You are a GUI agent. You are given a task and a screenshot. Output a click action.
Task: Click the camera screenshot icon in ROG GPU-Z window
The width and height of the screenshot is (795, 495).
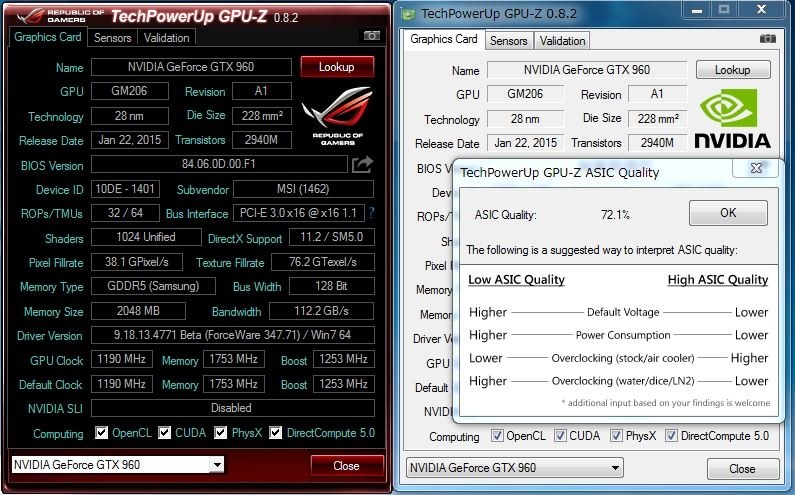tap(372, 36)
